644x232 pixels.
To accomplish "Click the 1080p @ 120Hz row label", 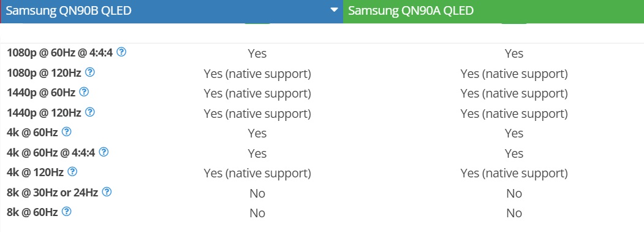I will point(44,73).
